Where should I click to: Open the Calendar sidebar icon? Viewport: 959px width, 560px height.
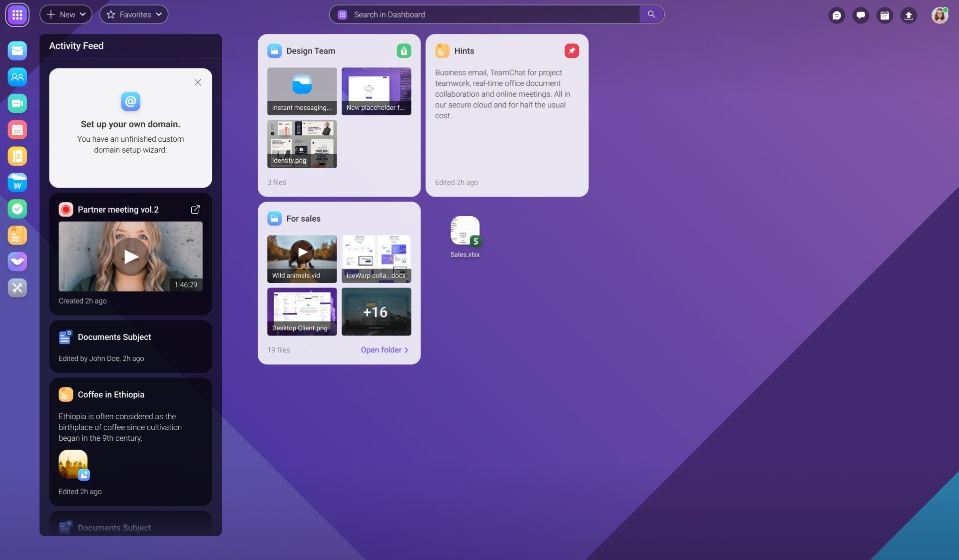[x=17, y=130]
